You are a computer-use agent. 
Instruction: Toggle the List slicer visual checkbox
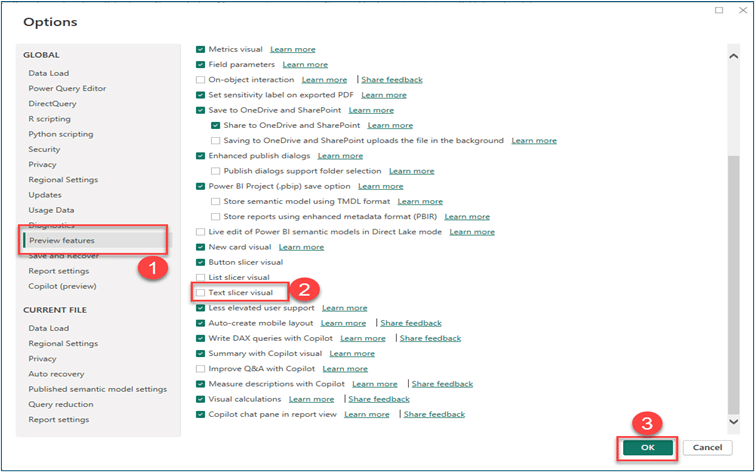[201, 277]
